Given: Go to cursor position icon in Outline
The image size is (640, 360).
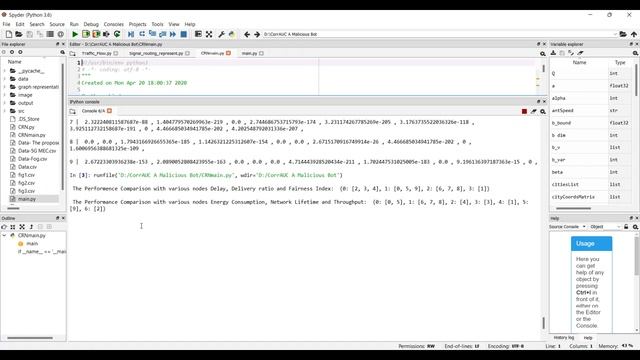Looking at the screenshot, I should [x=4, y=227].
